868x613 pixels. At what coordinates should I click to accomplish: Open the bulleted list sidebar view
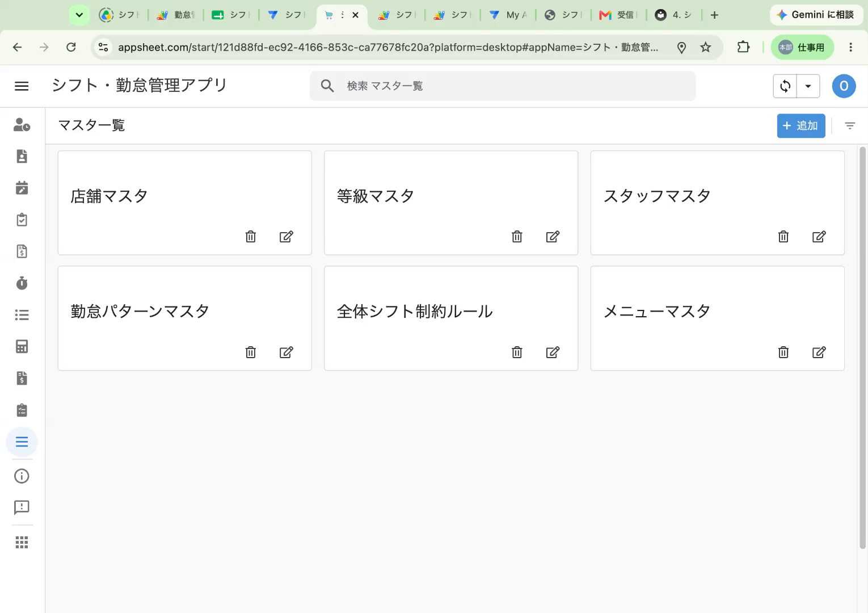(22, 315)
